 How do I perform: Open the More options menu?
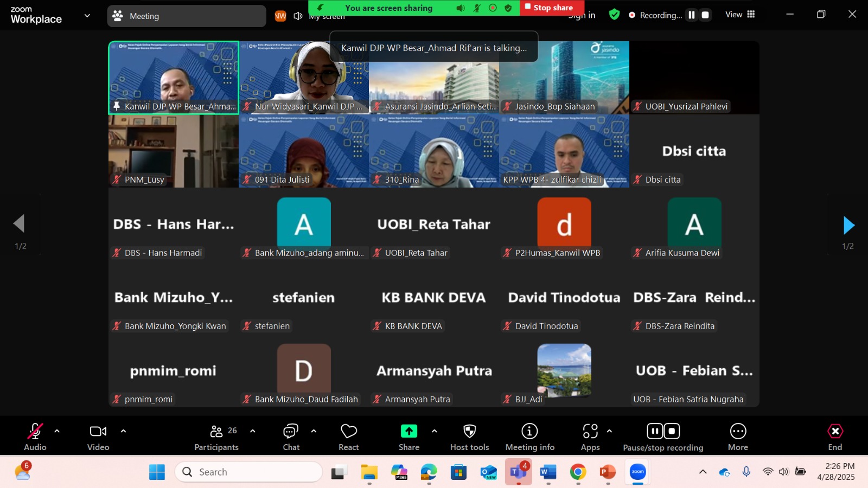pos(738,436)
